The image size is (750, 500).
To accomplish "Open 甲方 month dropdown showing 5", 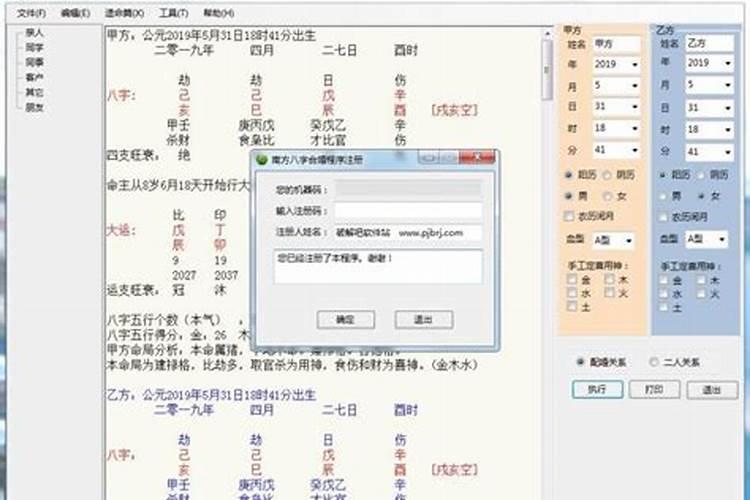I will point(635,86).
